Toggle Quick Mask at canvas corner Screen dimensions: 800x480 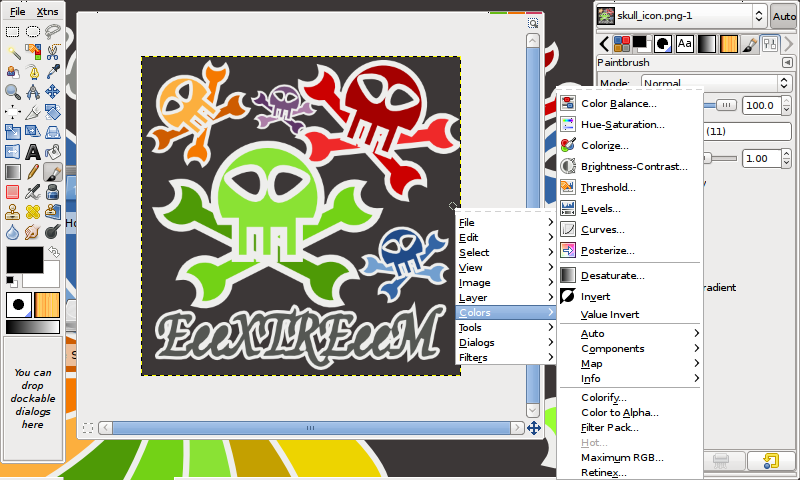point(88,427)
